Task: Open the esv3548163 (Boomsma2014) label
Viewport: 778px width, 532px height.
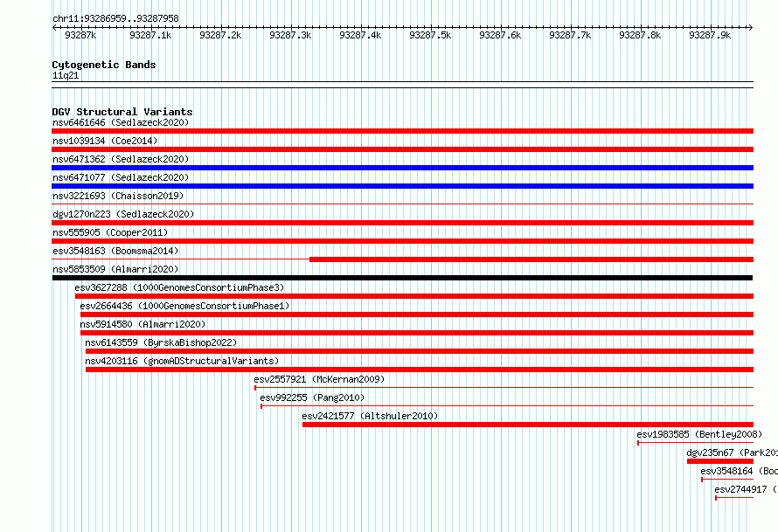Action: (115, 251)
